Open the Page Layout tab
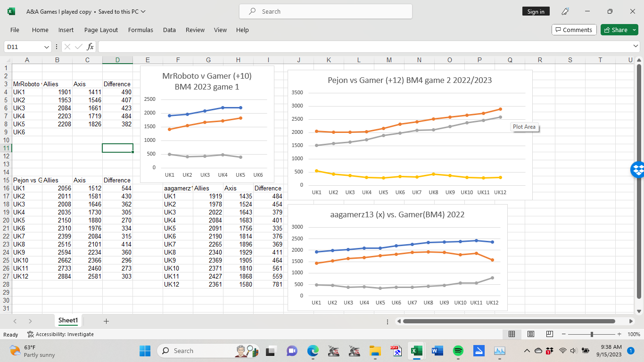 click(101, 30)
